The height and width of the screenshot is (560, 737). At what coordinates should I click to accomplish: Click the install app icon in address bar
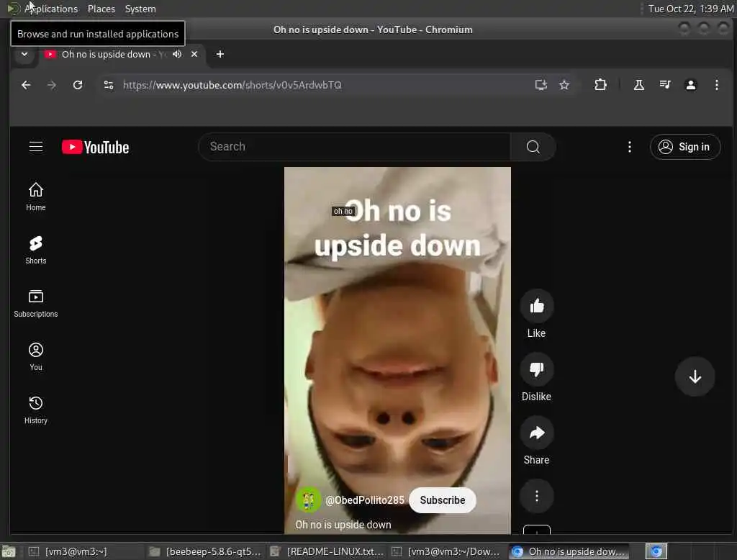pos(541,85)
